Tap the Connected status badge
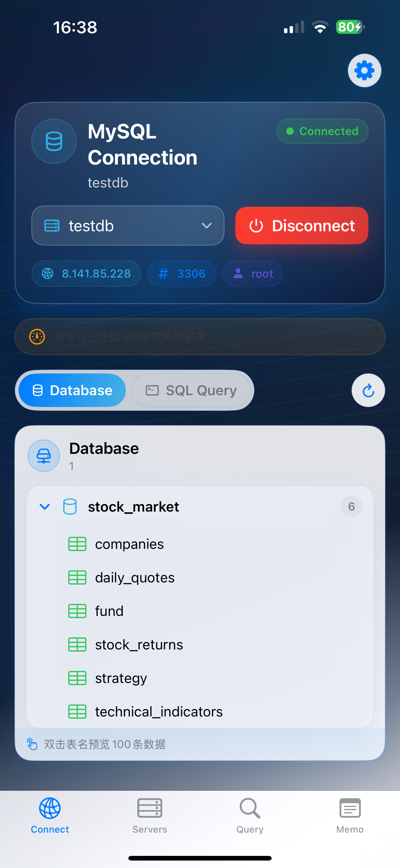 pyautogui.click(x=322, y=131)
